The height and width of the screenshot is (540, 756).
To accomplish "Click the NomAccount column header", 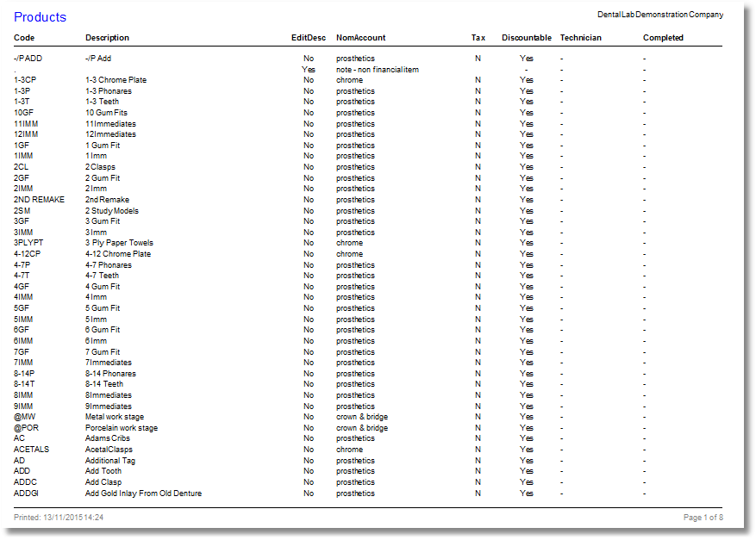I will 359,38.
